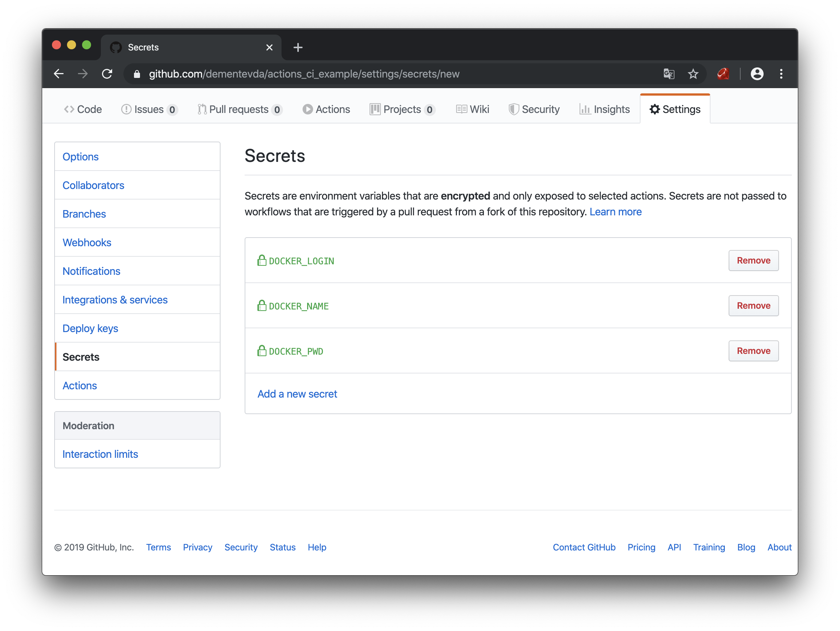Remove the DOCKER_LOGIN secret

point(753,261)
